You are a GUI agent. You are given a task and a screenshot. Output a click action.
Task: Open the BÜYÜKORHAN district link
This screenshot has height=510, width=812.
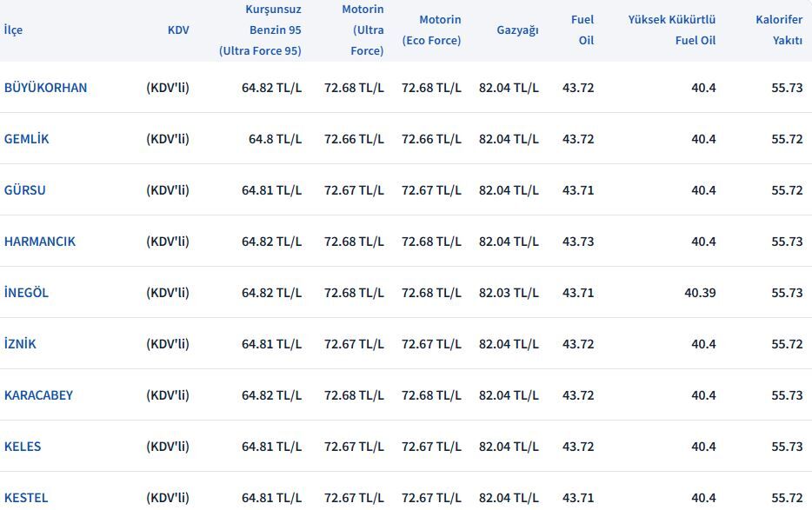[x=45, y=88]
